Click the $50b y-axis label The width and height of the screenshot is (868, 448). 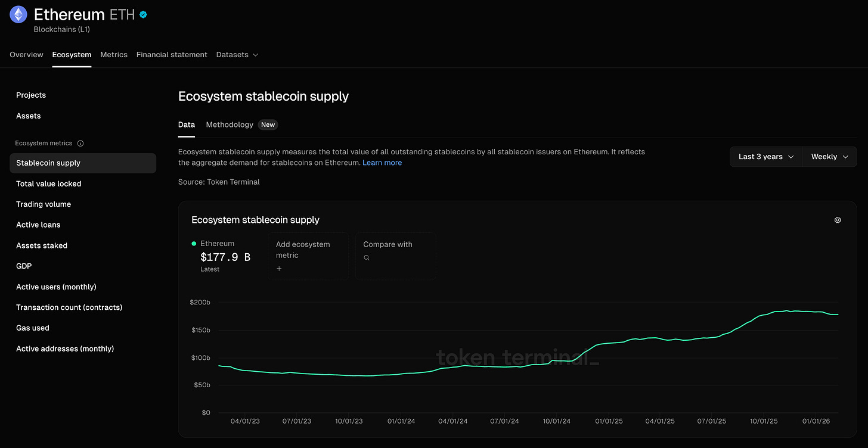201,385
